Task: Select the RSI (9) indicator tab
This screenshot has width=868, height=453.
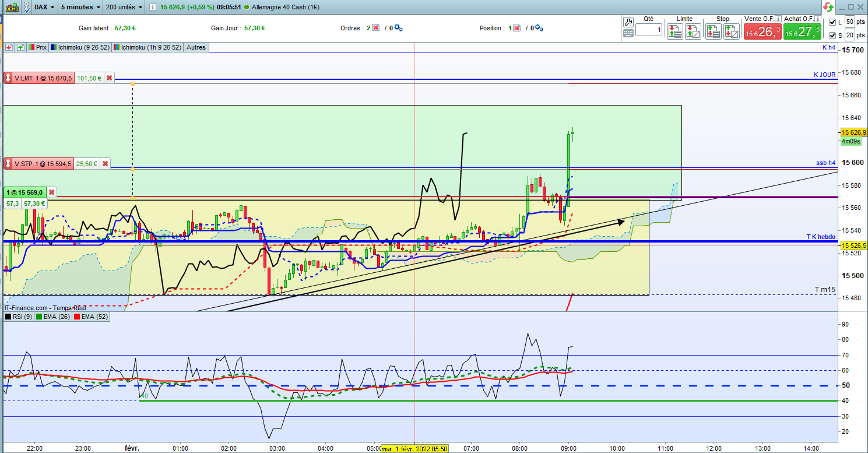Action: point(18,317)
